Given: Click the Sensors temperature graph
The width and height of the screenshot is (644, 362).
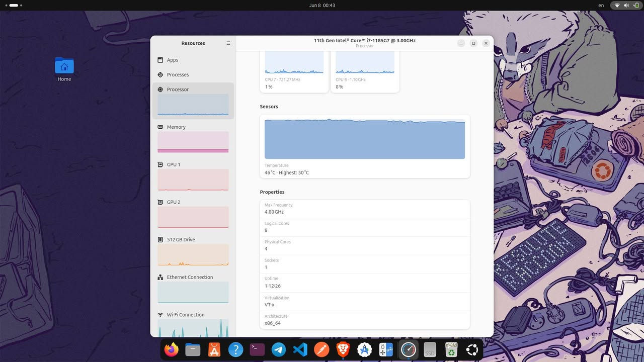Looking at the screenshot, I should point(365,139).
